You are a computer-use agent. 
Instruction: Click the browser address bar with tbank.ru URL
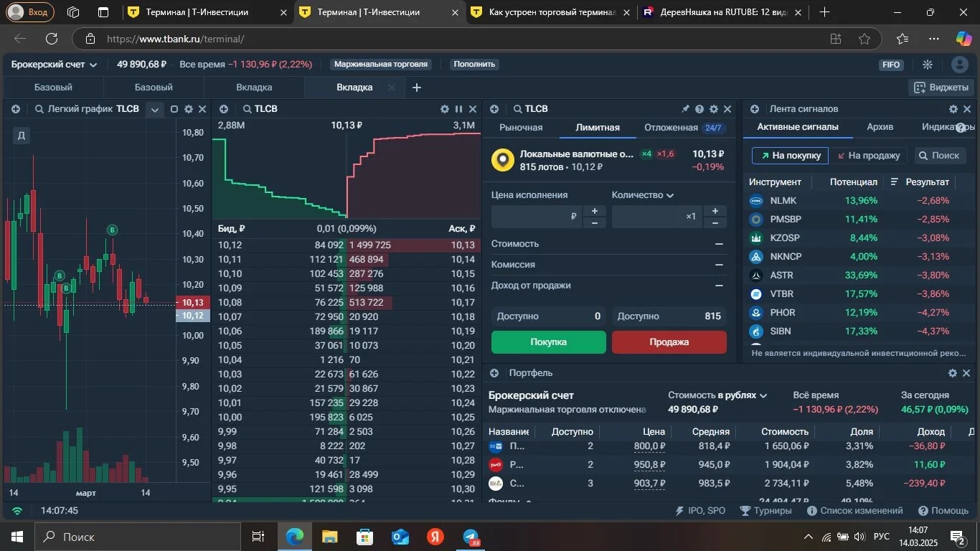pos(459,39)
